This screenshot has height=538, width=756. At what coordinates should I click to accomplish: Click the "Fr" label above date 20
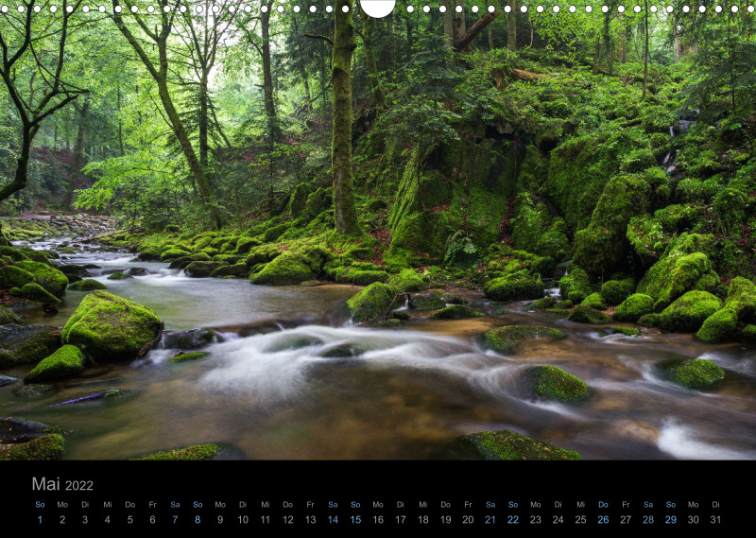[x=468, y=504]
